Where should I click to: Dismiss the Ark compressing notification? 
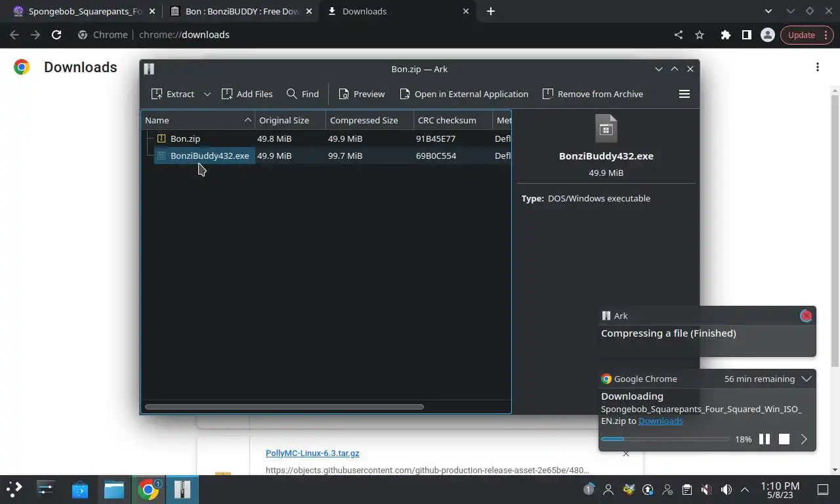[x=806, y=316]
